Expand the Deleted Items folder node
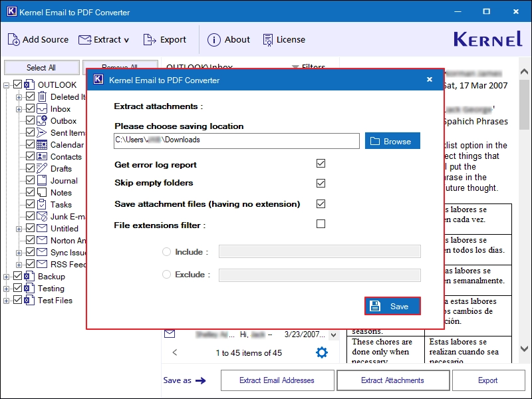532x399 pixels. pos(19,97)
